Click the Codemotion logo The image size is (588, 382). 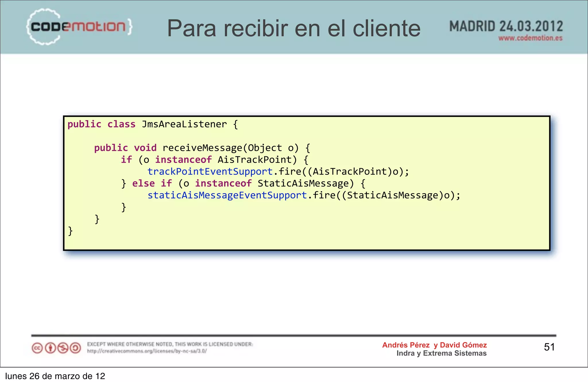[x=80, y=26]
